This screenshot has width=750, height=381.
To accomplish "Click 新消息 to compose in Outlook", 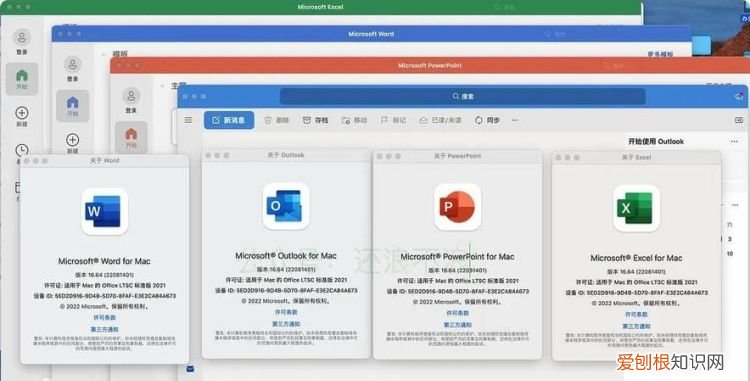I will 229,120.
